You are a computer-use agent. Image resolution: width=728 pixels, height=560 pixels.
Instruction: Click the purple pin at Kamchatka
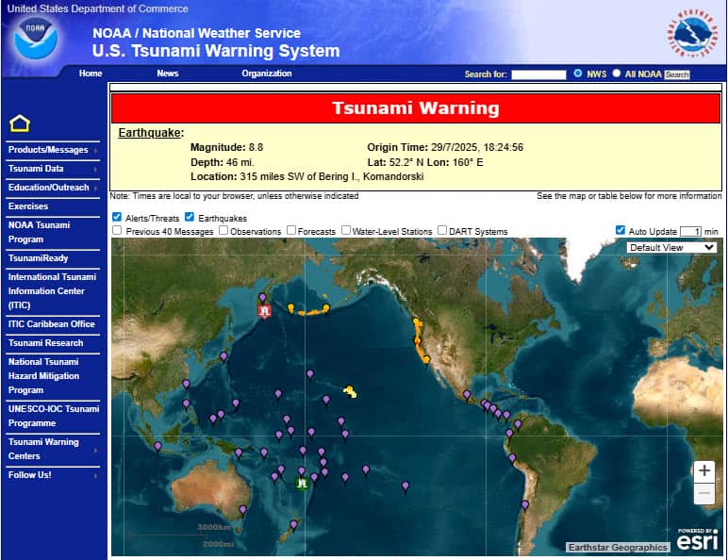pos(262,298)
